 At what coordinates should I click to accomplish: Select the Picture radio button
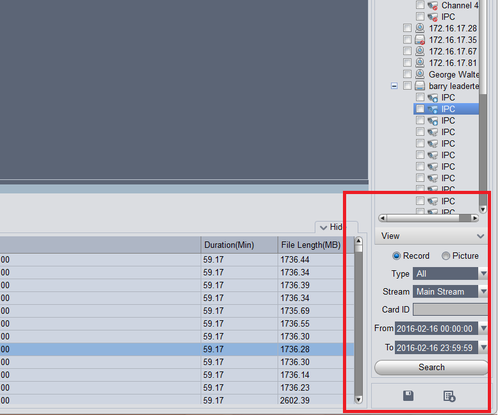446,256
